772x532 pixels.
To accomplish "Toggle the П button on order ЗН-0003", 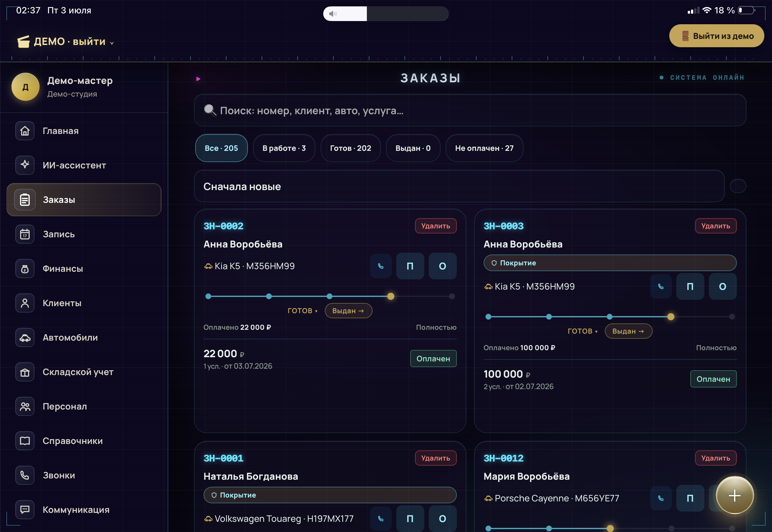I will (690, 286).
